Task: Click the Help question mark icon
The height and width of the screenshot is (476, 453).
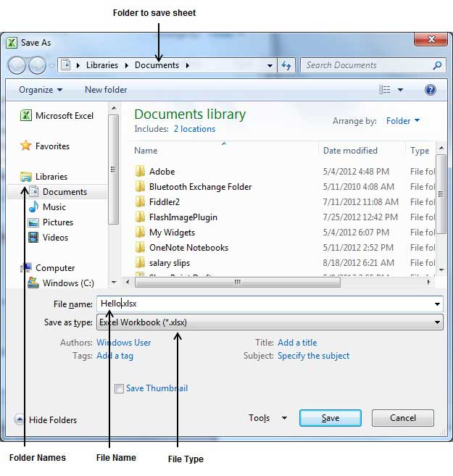Action: click(x=431, y=90)
